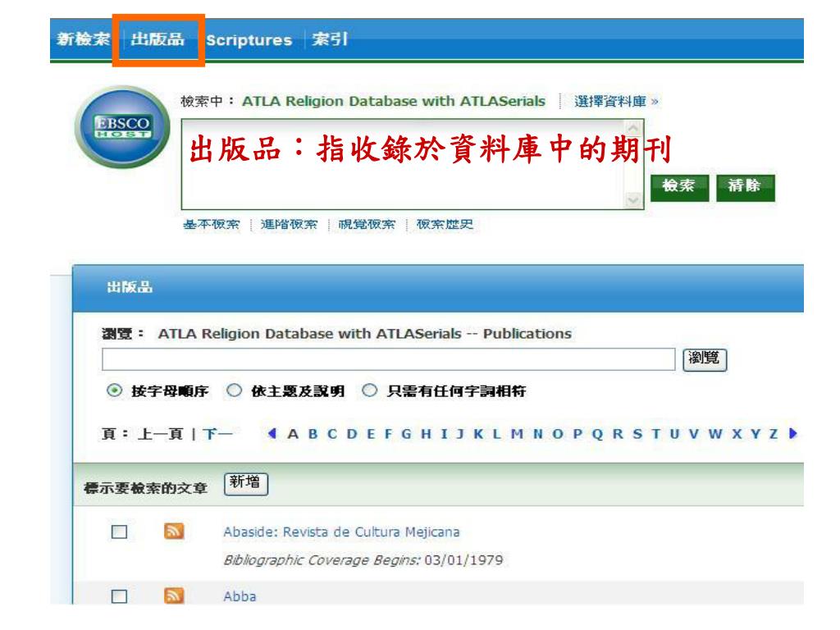This screenshot has width=840, height=630.
Task: Switch to 視覺檢索 visual search
Action: [367, 225]
